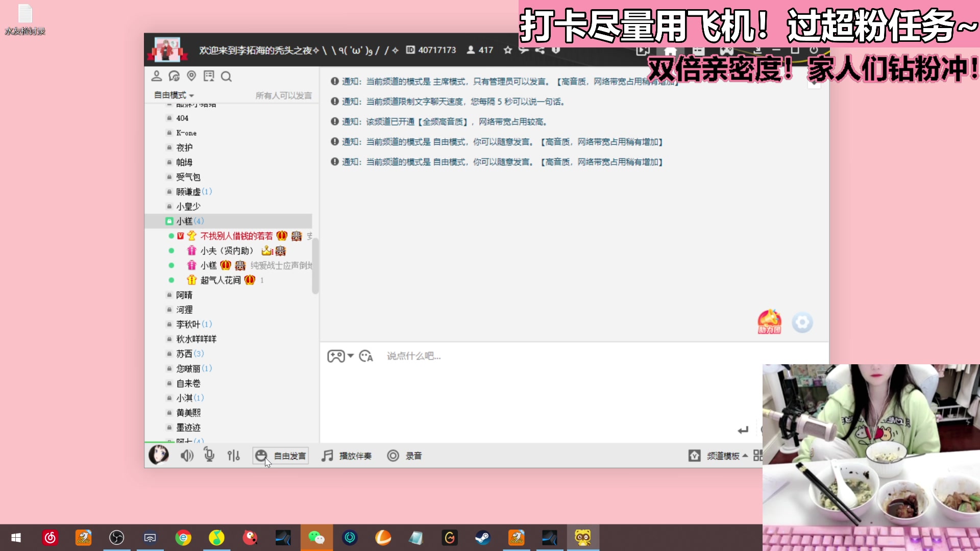
Task: Click the 播放伴奏 music note icon
Action: coord(327,456)
